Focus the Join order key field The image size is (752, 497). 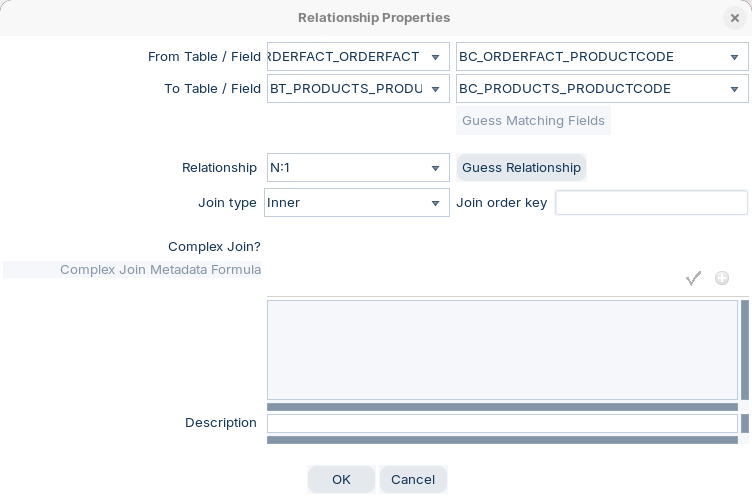tap(651, 203)
